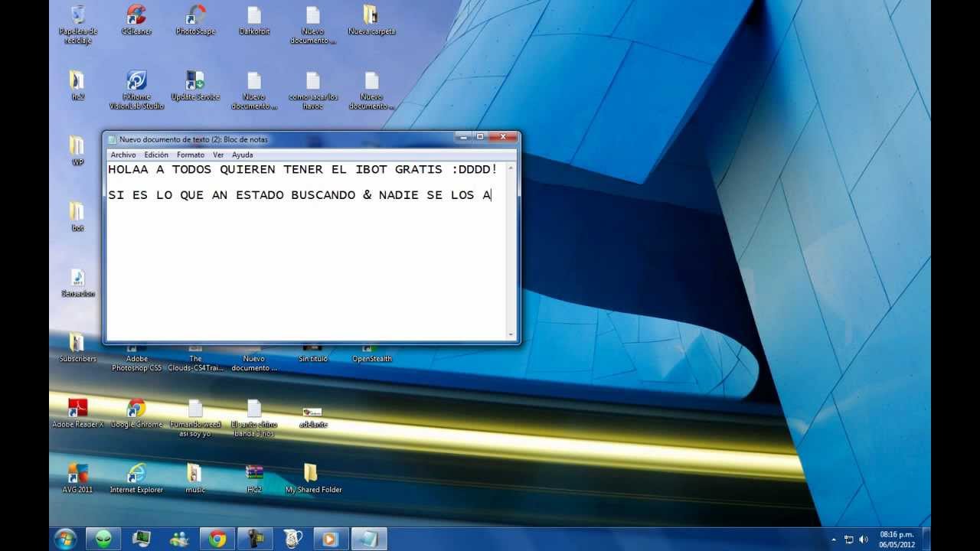Open Google Chrome from the taskbar
Viewport: 980px width, 551px height.
pyautogui.click(x=217, y=539)
